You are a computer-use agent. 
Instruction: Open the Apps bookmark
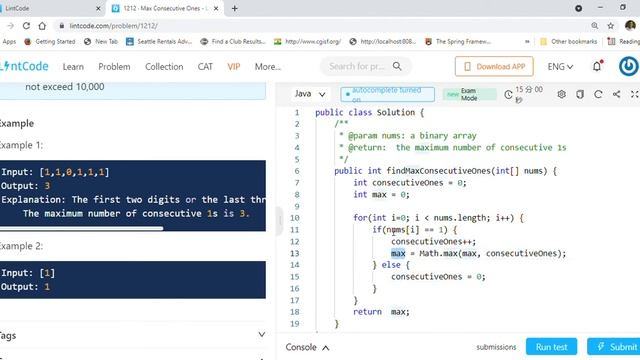click(9, 41)
